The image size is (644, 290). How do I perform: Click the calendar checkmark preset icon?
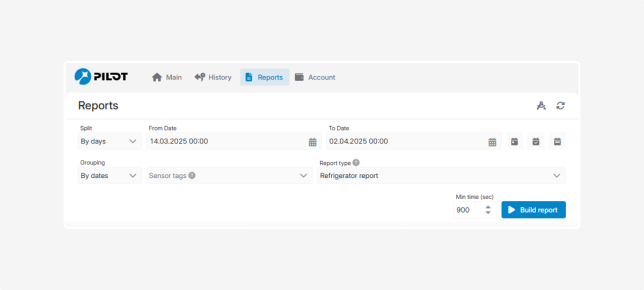tap(536, 141)
